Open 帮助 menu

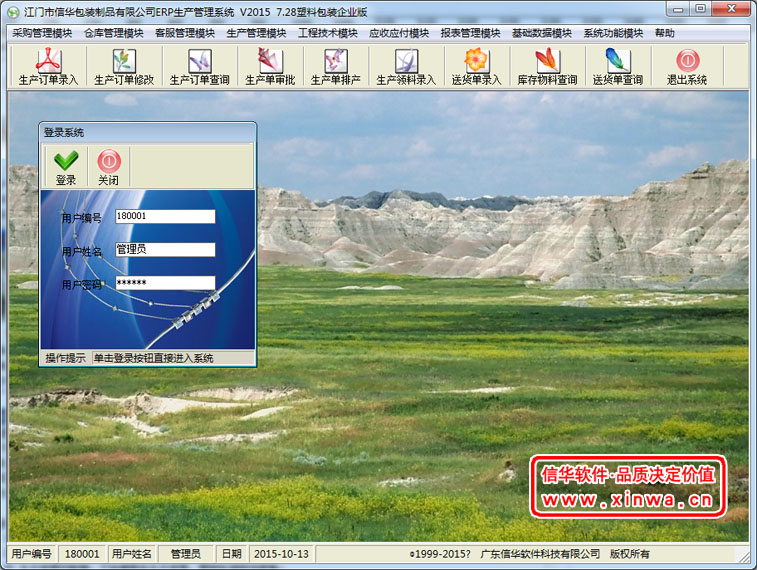pyautogui.click(x=665, y=33)
